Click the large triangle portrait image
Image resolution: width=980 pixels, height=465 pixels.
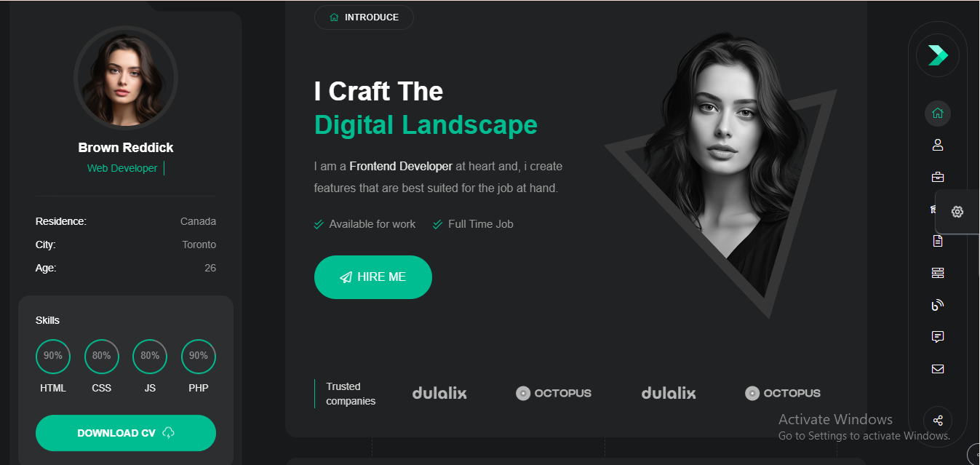[x=720, y=175]
